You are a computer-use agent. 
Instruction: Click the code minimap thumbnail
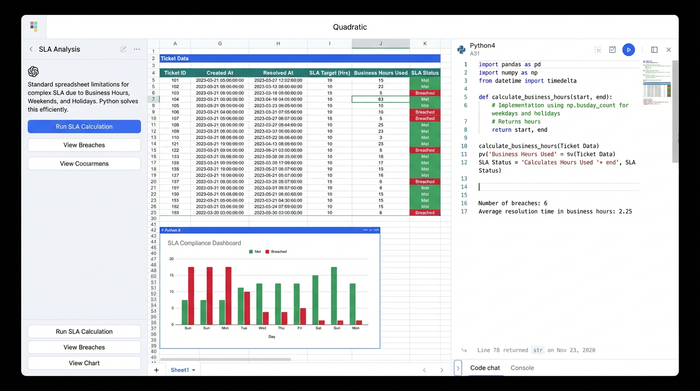coord(657,83)
